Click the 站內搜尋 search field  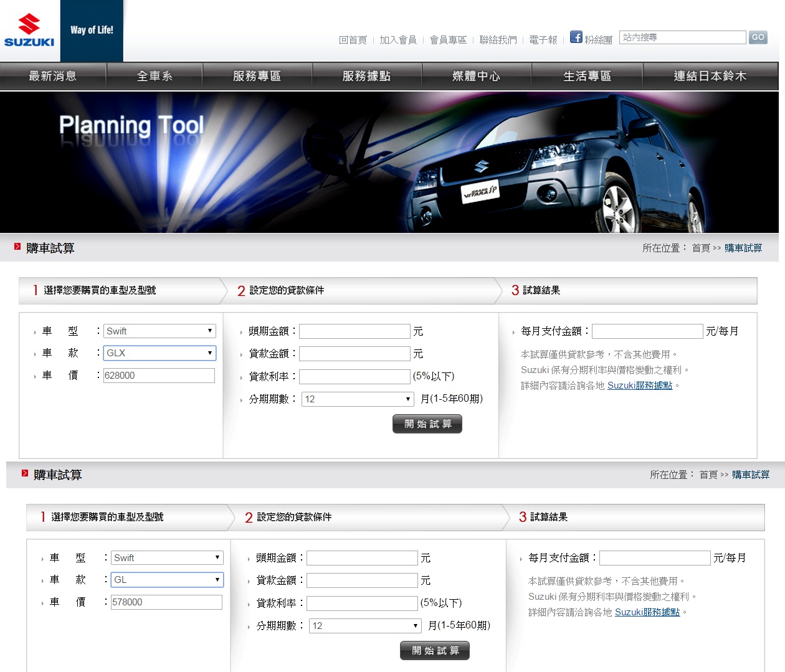(x=682, y=37)
